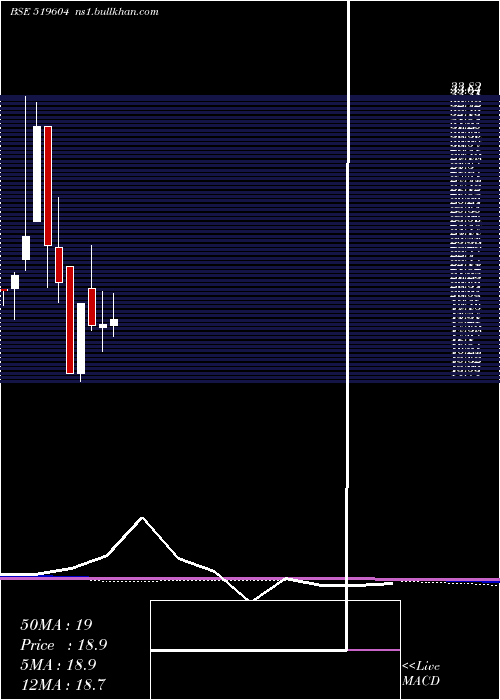Click the '50MA : 19' value

56,625
